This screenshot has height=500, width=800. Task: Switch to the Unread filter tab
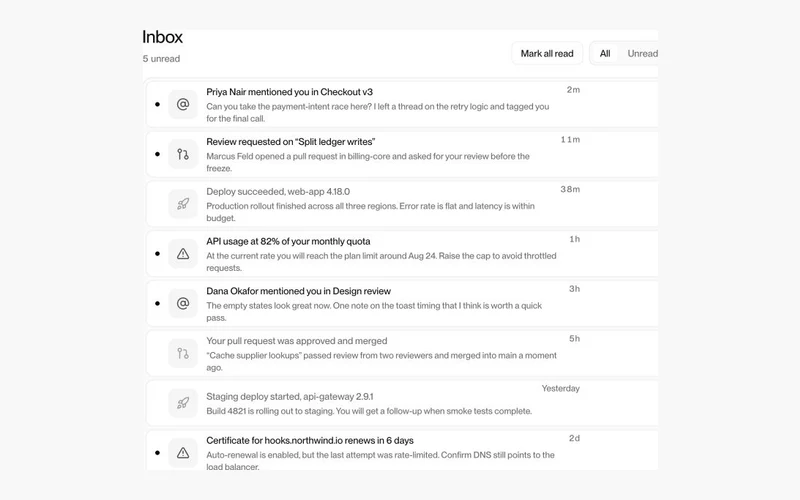[642, 54]
